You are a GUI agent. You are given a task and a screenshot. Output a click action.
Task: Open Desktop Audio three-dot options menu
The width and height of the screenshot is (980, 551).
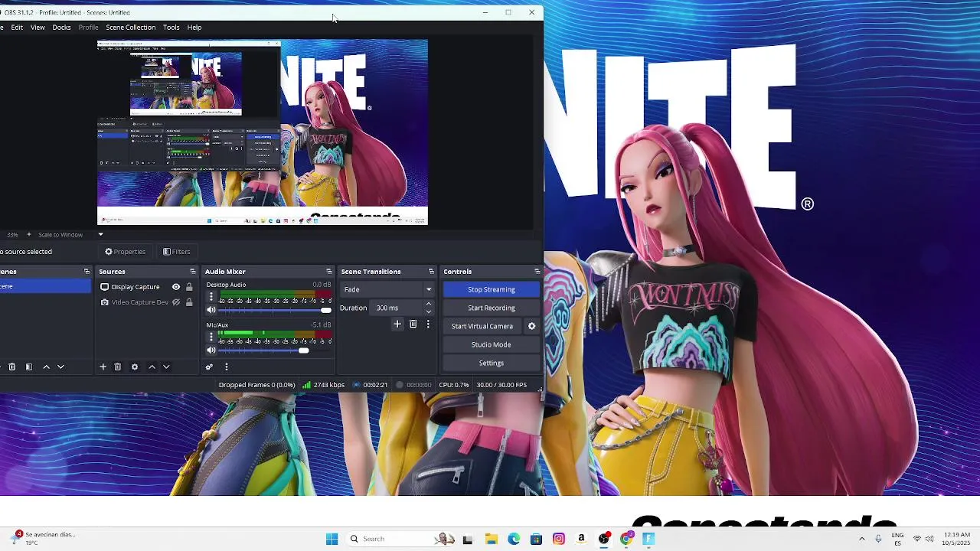click(x=211, y=296)
